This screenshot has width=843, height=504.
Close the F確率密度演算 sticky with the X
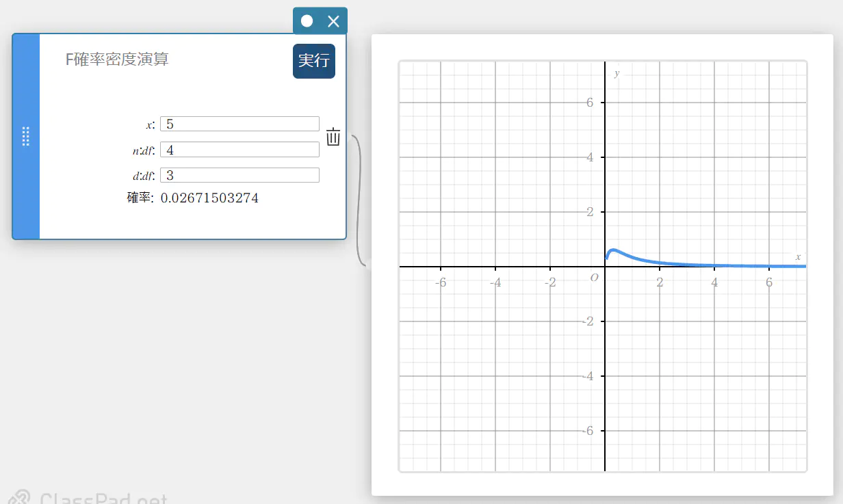tap(333, 21)
